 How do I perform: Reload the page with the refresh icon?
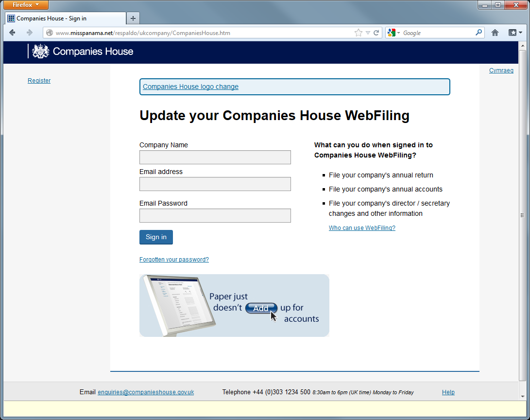[x=376, y=33]
